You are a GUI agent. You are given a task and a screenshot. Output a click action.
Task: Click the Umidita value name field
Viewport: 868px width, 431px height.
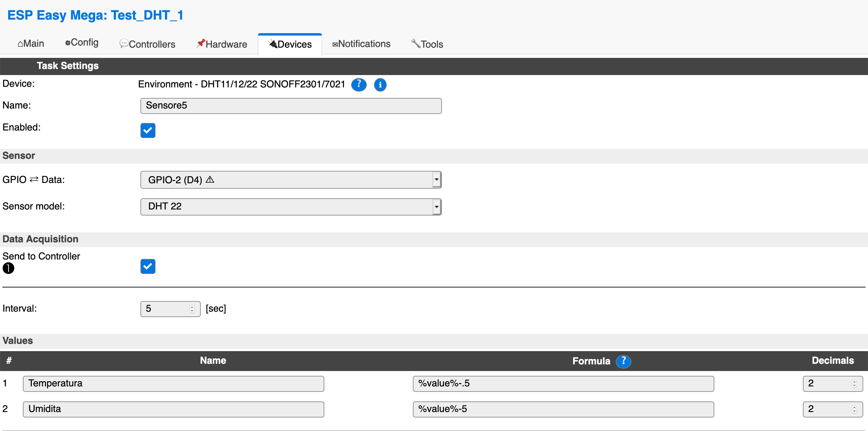click(173, 409)
